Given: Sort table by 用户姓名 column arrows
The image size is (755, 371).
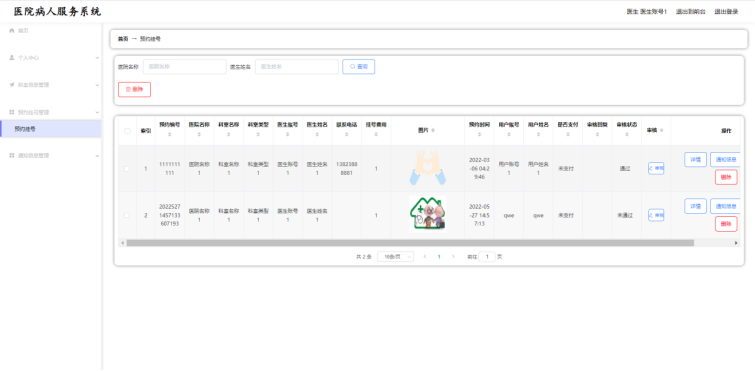Looking at the screenshot, I should [x=538, y=135].
